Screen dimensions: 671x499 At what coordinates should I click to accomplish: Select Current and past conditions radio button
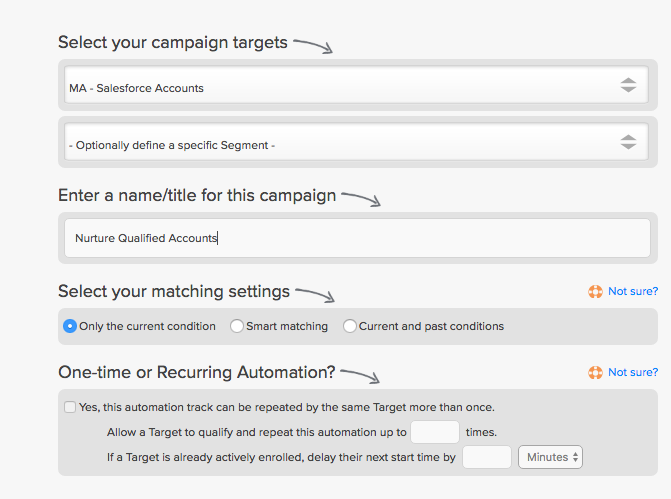[x=350, y=326]
